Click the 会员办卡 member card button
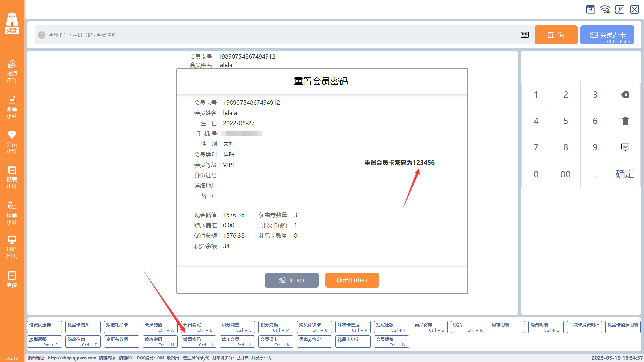Screen dimensions: 644x362 tap(607, 35)
